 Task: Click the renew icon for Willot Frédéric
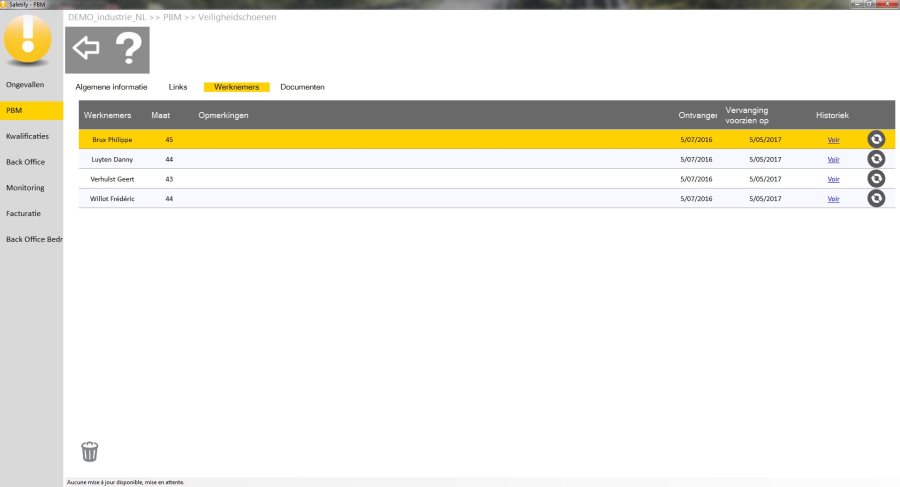(876, 199)
